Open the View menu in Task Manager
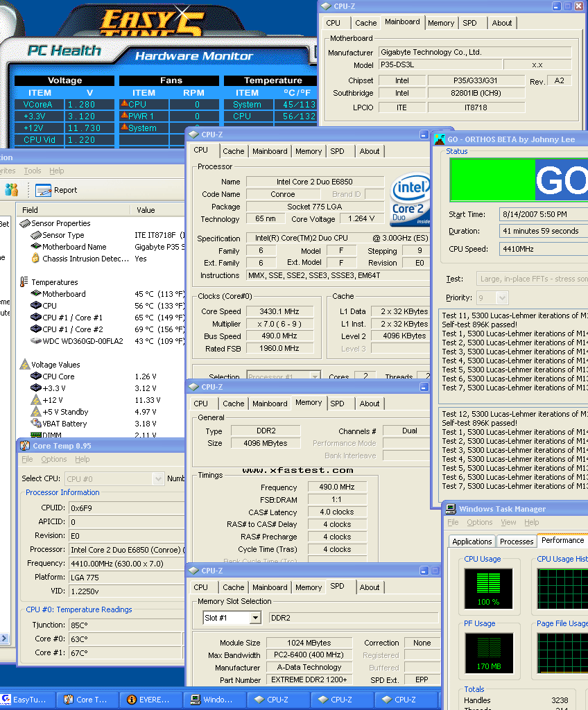588x710 pixels. pos(508,522)
